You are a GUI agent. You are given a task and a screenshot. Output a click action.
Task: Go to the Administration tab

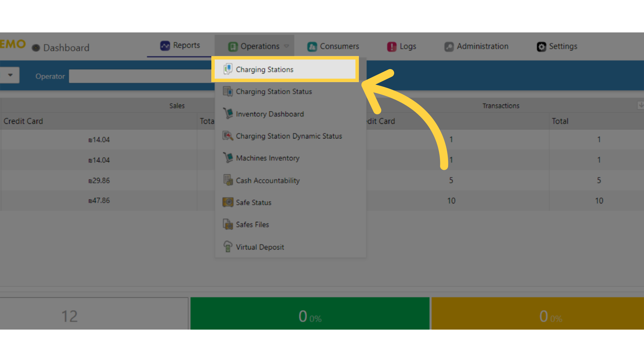coord(476,46)
